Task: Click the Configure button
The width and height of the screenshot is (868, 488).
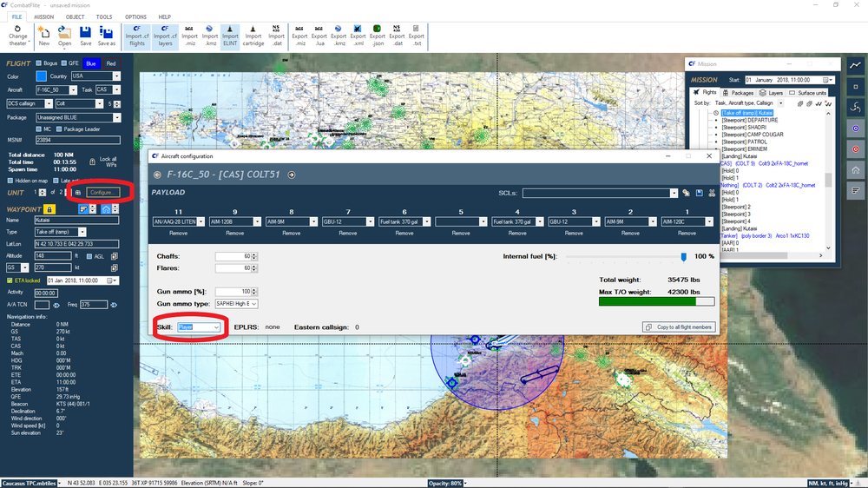Action: click(102, 192)
